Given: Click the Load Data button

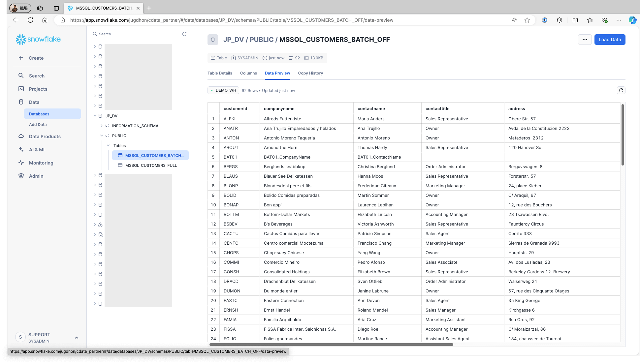Looking at the screenshot, I should click(x=609, y=40).
